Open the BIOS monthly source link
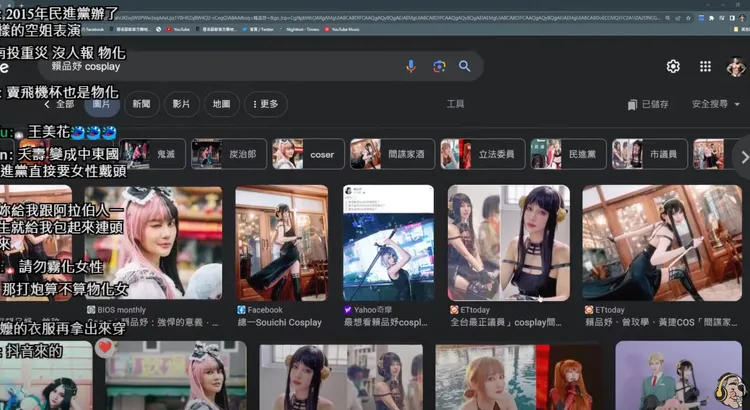 coord(117,310)
